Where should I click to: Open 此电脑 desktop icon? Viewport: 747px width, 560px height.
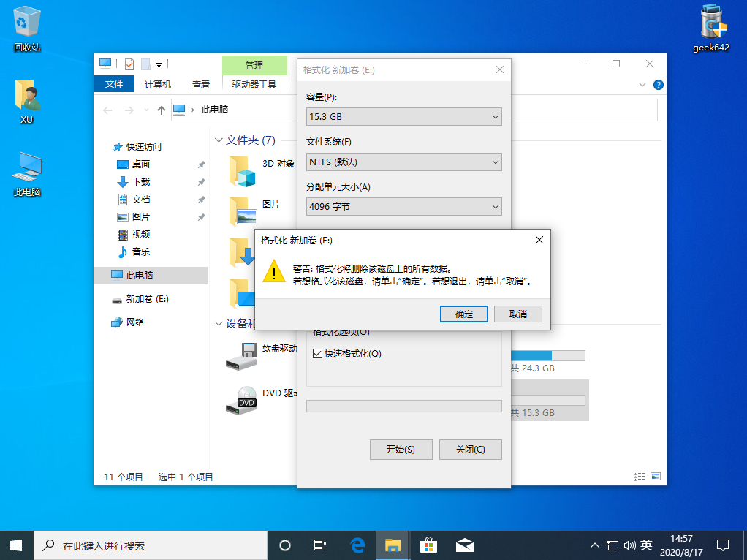[x=27, y=175]
